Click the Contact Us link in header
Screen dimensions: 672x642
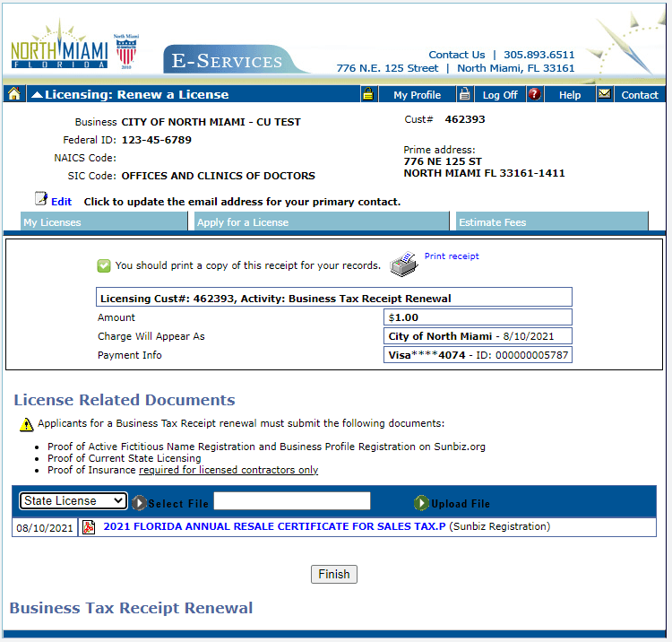click(x=457, y=55)
